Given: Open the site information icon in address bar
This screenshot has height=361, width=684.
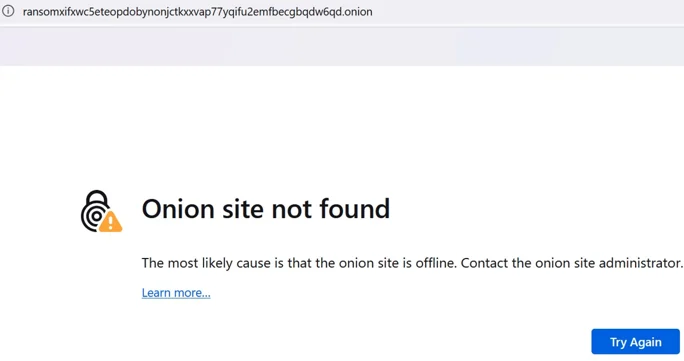Looking at the screenshot, I should pos(8,11).
